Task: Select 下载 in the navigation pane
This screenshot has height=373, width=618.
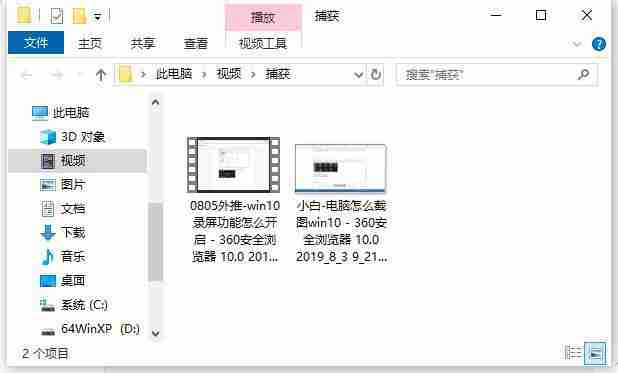Action: (63, 233)
